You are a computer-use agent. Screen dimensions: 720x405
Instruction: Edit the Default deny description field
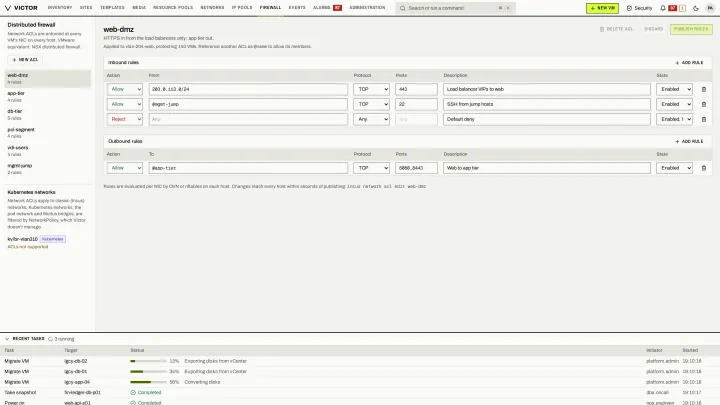pos(546,119)
